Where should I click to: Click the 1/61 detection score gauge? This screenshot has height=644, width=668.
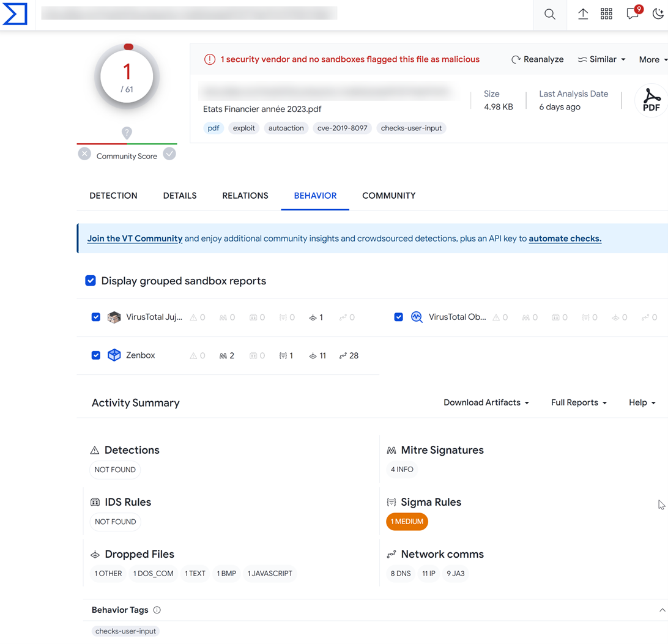[127, 76]
